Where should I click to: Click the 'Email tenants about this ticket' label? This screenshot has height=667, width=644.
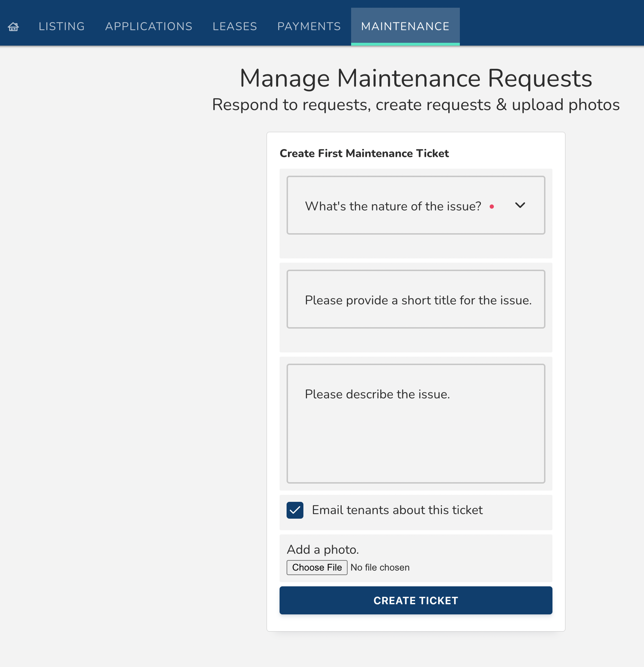point(397,510)
